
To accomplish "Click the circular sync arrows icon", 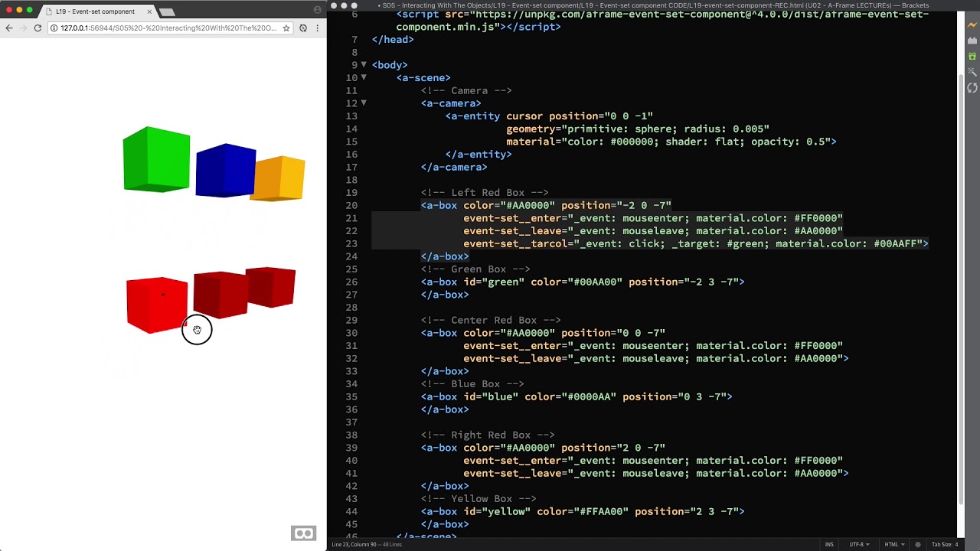I will [972, 88].
